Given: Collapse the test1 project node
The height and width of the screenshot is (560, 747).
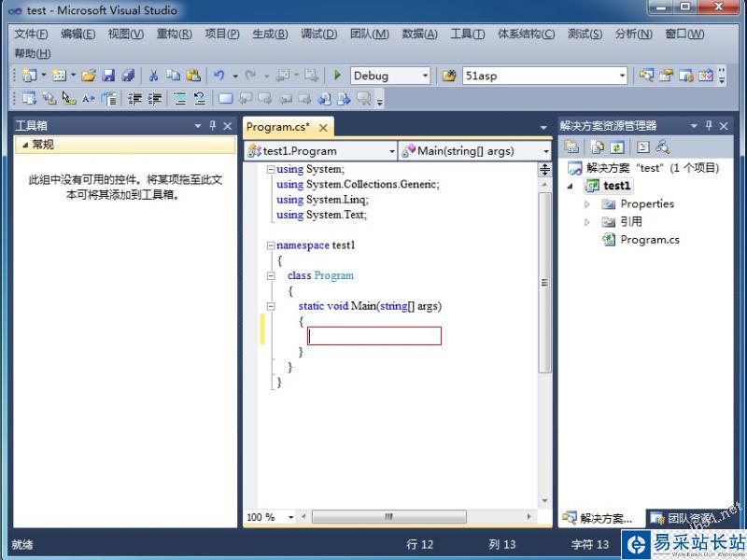Looking at the screenshot, I should coord(570,186).
